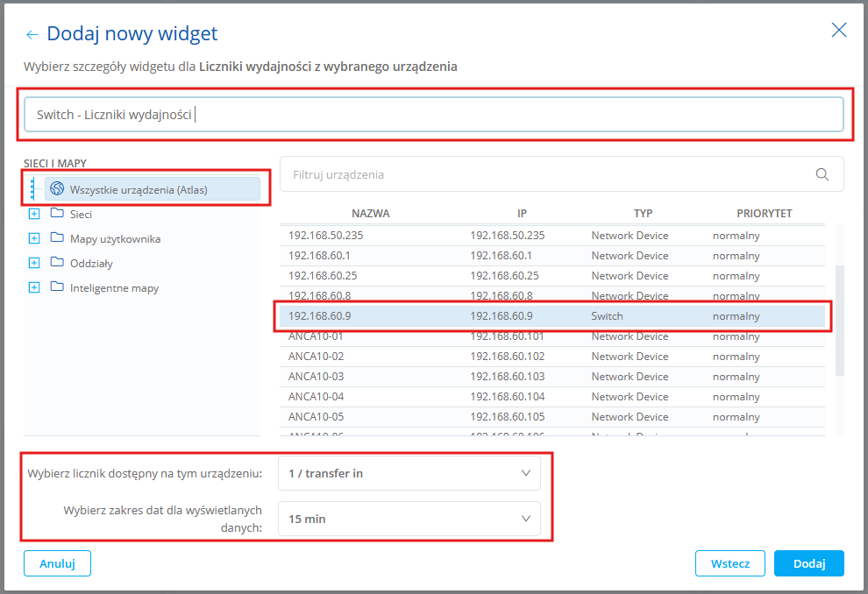The image size is (868, 594).
Task: Expand the Oddziały tree node
Action: pos(34,263)
